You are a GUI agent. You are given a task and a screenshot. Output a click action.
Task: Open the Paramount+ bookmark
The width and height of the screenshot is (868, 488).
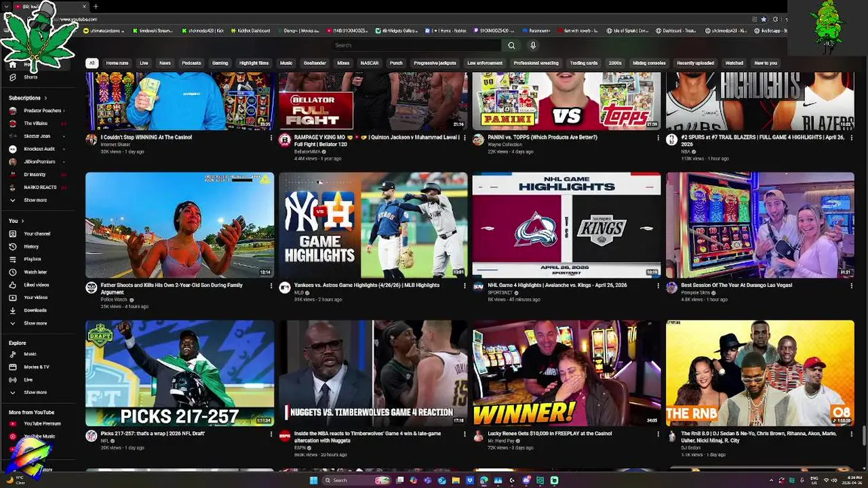[x=536, y=30]
